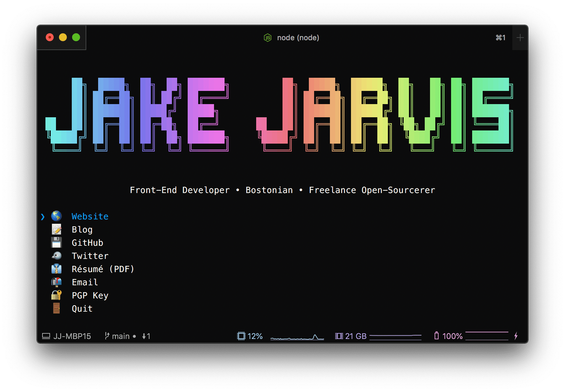
Task: Click the padlock icon beside PGP Key
Action: click(x=56, y=295)
